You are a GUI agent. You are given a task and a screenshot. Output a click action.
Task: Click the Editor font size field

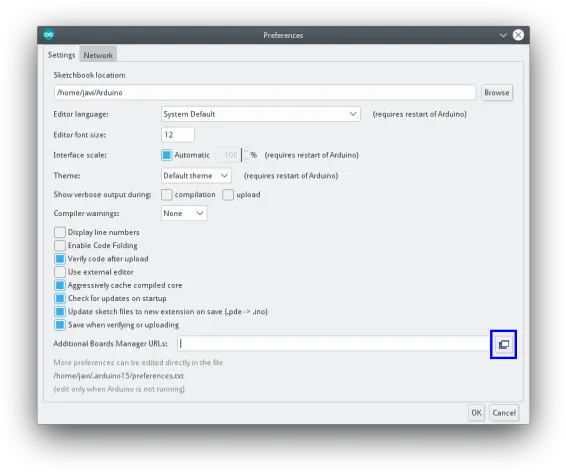coord(178,135)
